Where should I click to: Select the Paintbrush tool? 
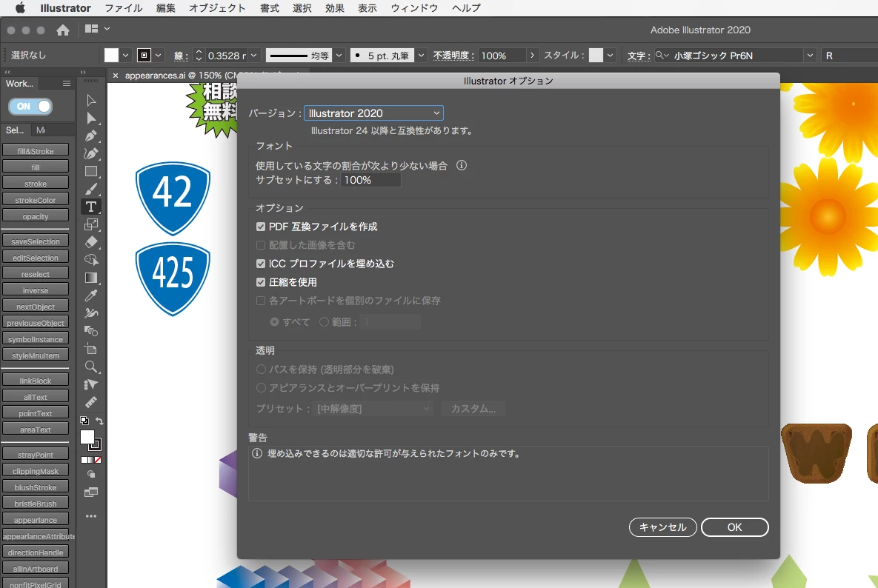point(91,189)
